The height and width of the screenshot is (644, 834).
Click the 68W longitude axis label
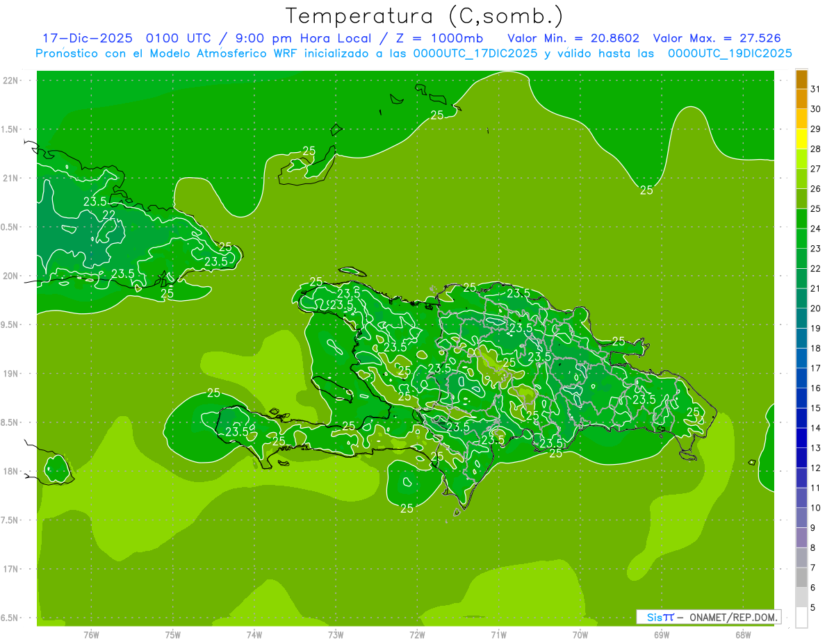[x=743, y=634]
